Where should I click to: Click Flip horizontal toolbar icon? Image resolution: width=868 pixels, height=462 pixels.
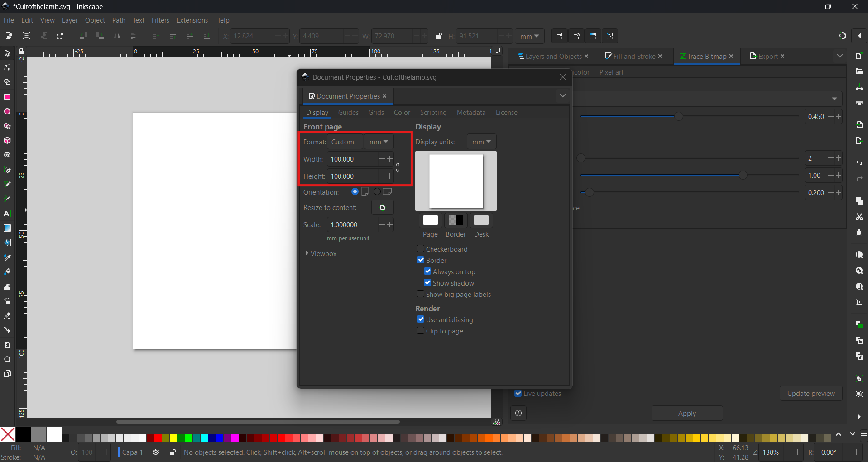pos(117,36)
